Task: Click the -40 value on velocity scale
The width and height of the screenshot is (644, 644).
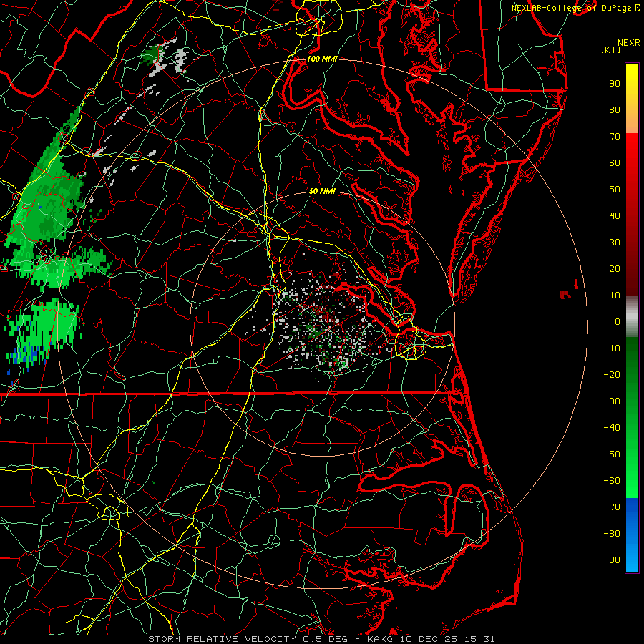Action: click(x=612, y=428)
